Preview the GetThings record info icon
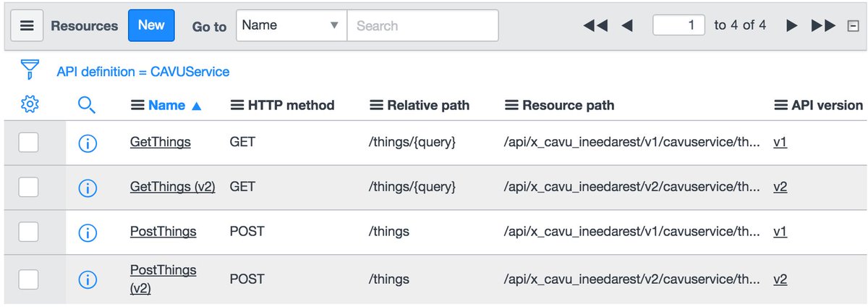This screenshot has width=868, height=307. point(87,143)
